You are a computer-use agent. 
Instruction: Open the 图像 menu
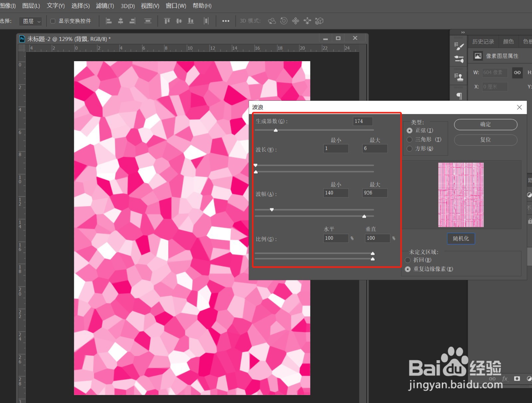[8, 6]
